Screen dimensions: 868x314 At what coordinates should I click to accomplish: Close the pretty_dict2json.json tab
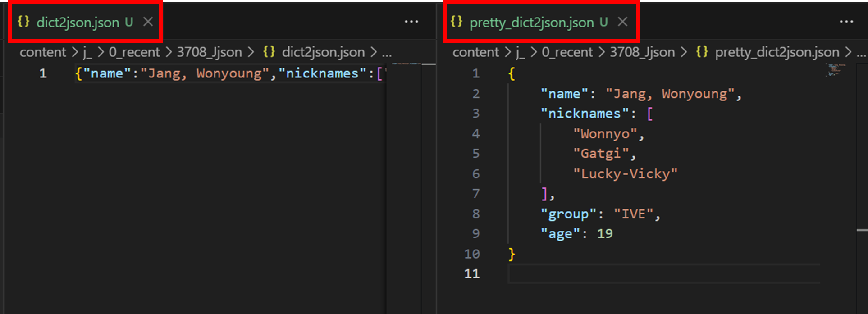click(622, 22)
